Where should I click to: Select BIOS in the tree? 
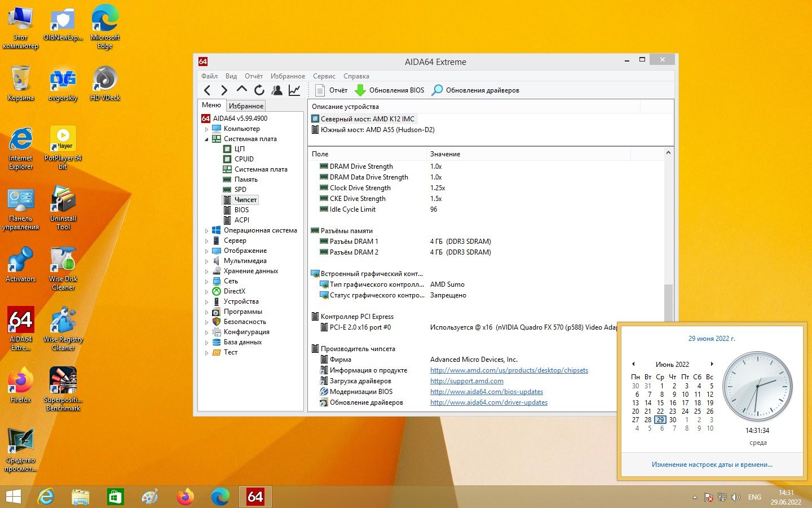click(x=241, y=210)
